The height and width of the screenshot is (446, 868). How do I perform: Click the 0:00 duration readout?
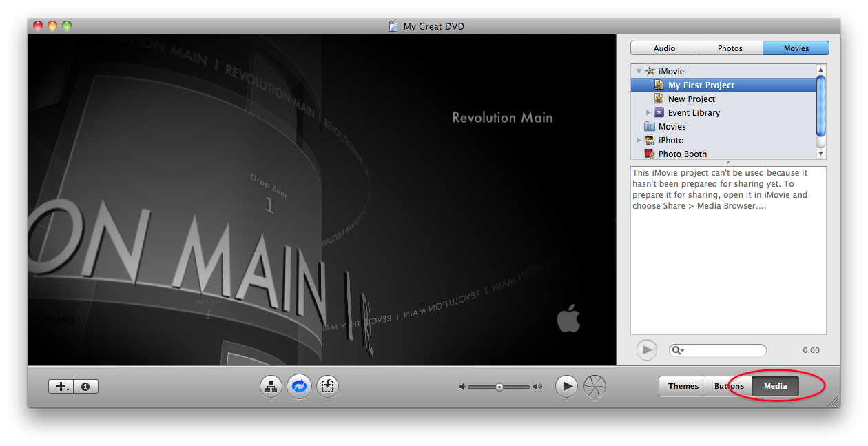coord(811,350)
